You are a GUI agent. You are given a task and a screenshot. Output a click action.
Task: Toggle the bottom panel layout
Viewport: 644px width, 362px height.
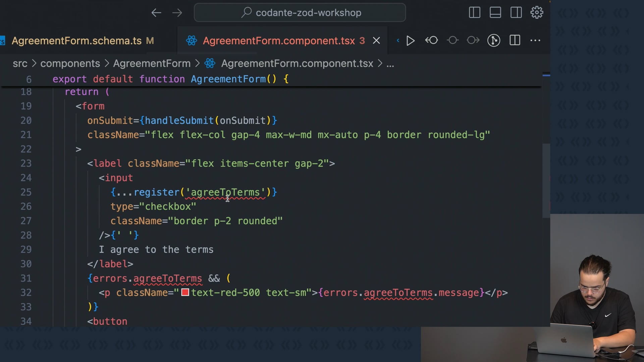[495, 13]
